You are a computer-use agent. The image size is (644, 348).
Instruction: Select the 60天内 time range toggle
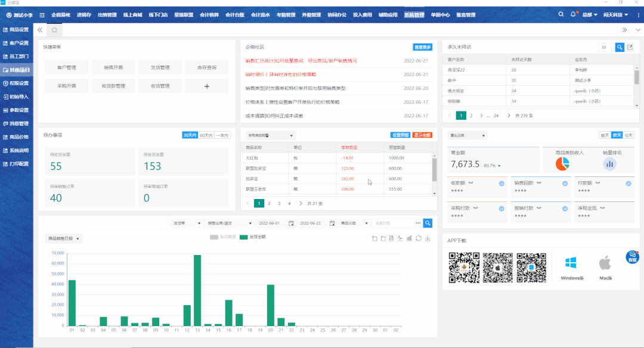coord(206,135)
